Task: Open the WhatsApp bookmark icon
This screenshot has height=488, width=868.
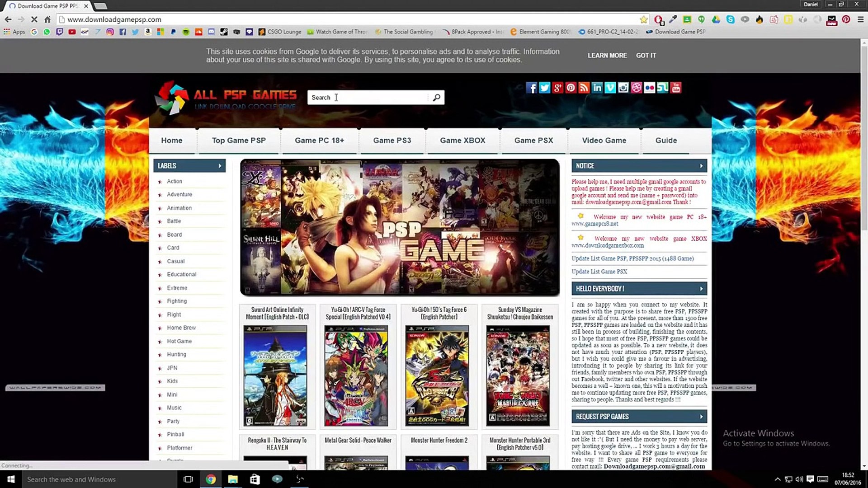Action: (x=47, y=32)
